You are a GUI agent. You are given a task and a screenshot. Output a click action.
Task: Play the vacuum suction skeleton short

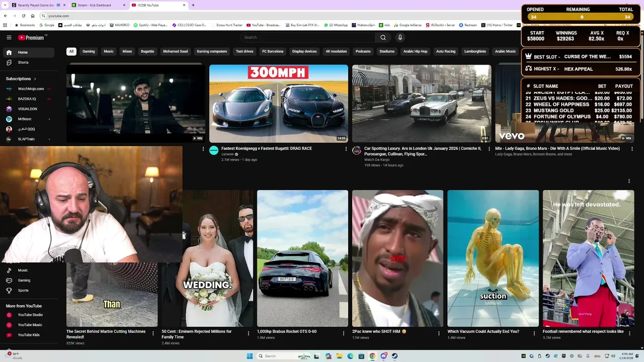(493, 258)
